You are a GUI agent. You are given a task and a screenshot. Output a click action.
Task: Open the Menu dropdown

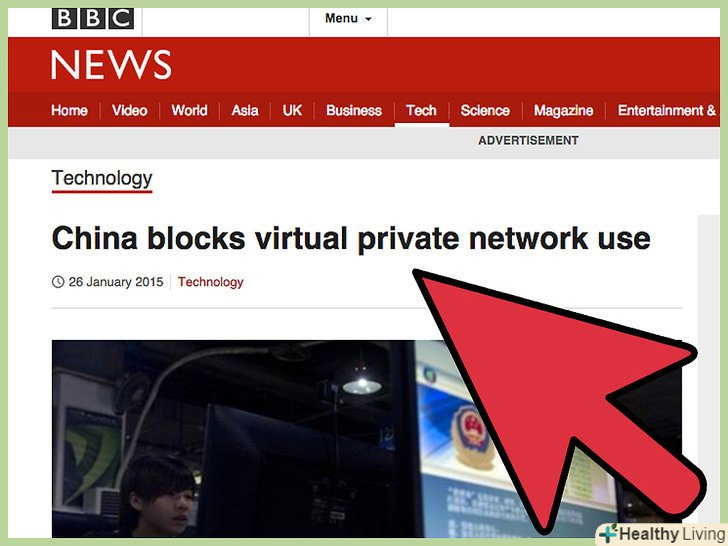tap(348, 19)
